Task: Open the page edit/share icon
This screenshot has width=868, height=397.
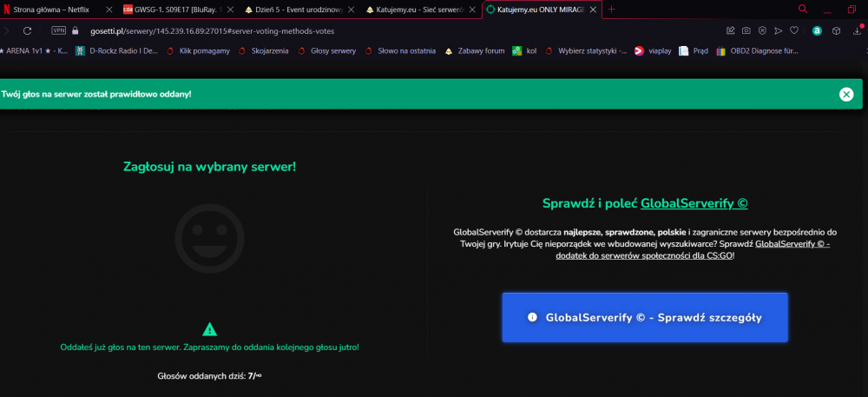Action: point(730,31)
